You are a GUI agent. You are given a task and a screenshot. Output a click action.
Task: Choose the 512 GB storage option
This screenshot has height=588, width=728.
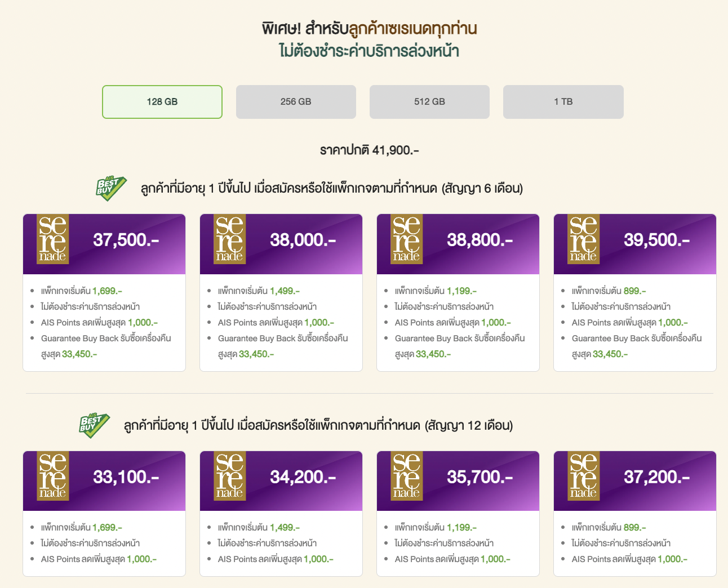click(429, 102)
